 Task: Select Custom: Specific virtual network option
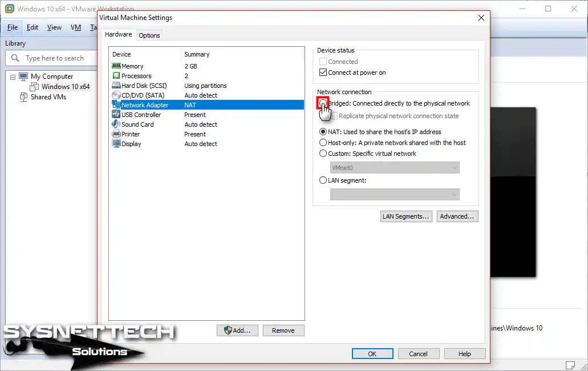[323, 154]
